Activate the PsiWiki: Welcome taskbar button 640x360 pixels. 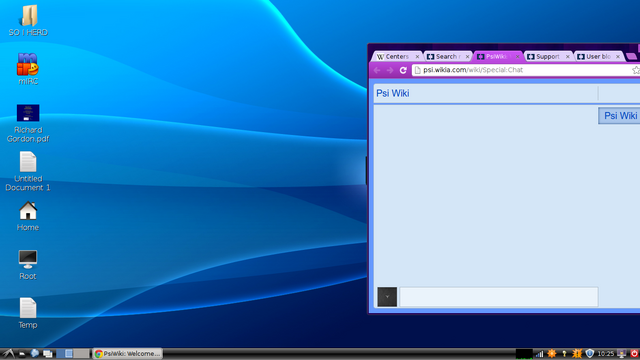tap(127, 353)
